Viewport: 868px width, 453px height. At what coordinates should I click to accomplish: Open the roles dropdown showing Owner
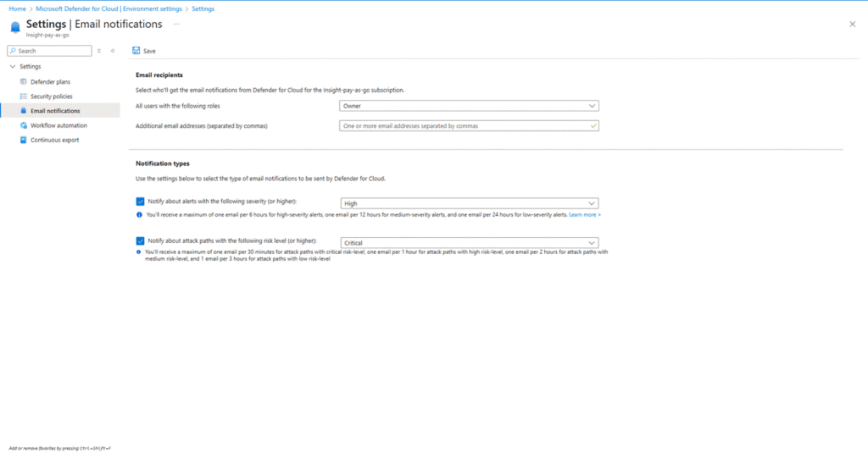469,106
